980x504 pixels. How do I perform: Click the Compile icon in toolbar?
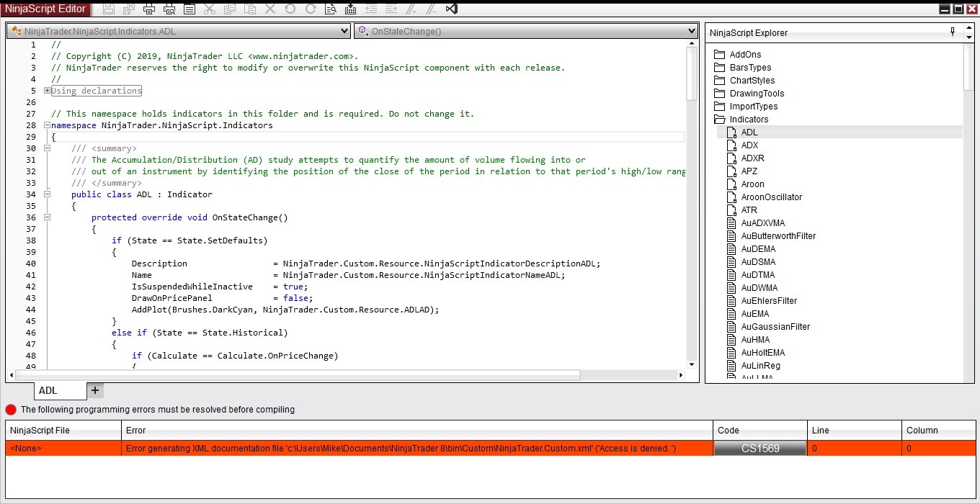point(351,9)
